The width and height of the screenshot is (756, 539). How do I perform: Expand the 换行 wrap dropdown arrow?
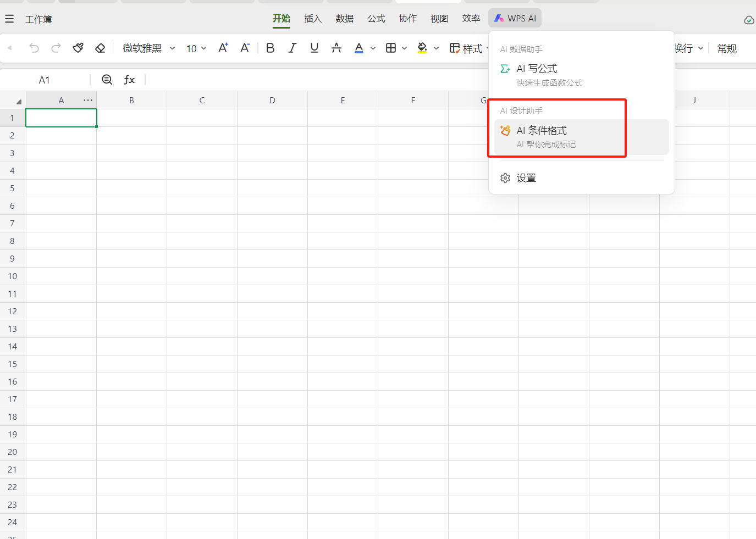click(x=700, y=48)
